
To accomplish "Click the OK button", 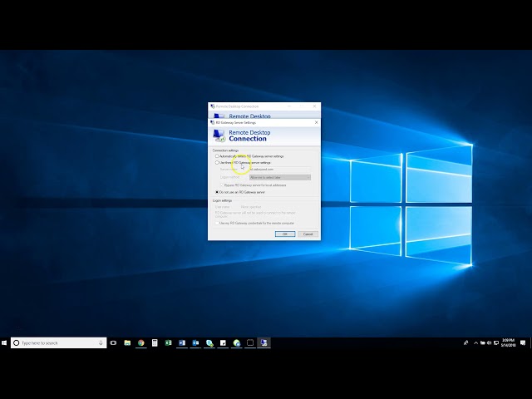I will pos(285,234).
